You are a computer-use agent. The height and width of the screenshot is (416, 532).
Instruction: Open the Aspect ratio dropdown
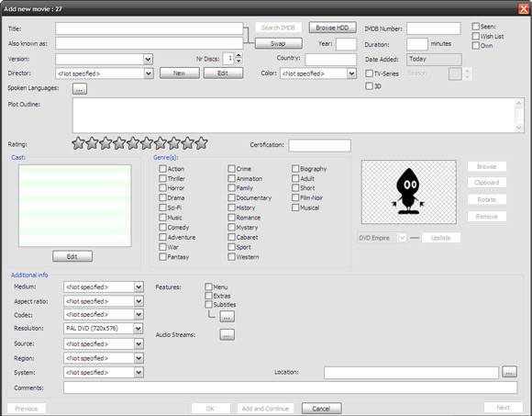coord(139,301)
